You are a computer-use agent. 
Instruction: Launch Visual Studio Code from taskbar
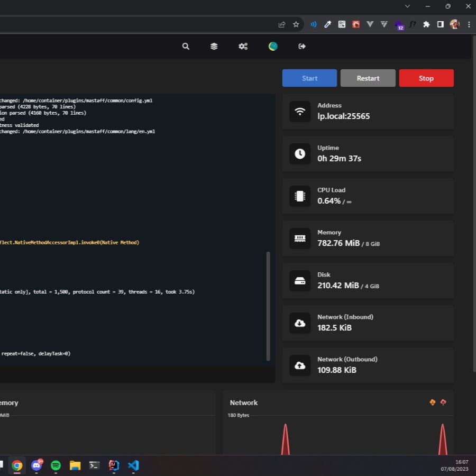(x=133, y=465)
